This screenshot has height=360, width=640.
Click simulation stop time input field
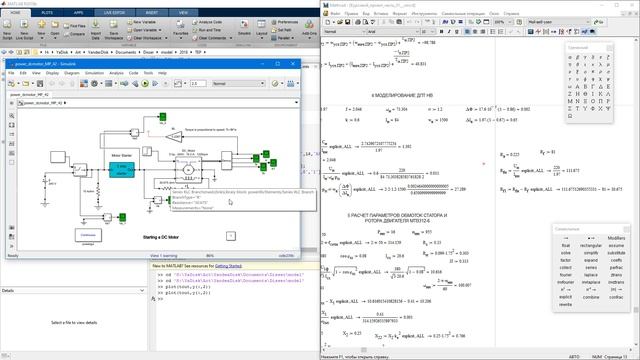[x=198, y=84]
